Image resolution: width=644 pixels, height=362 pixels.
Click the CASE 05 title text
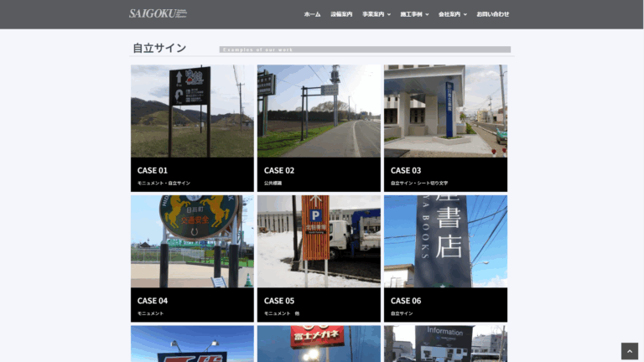point(279,301)
